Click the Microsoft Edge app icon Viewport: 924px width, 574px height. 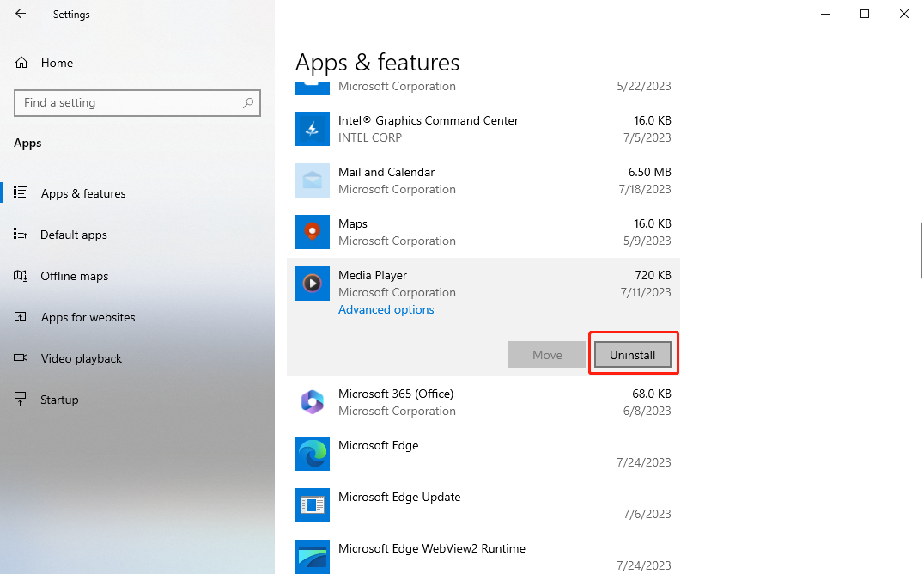point(313,454)
